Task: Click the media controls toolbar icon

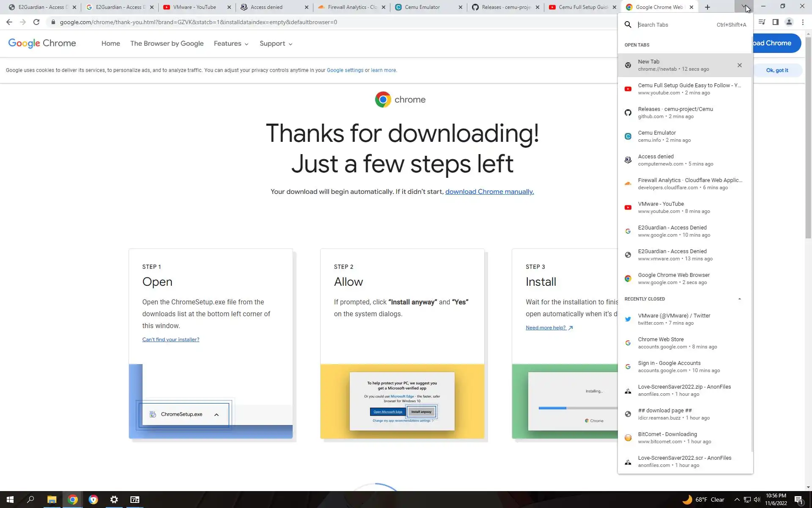Action: [762, 22]
